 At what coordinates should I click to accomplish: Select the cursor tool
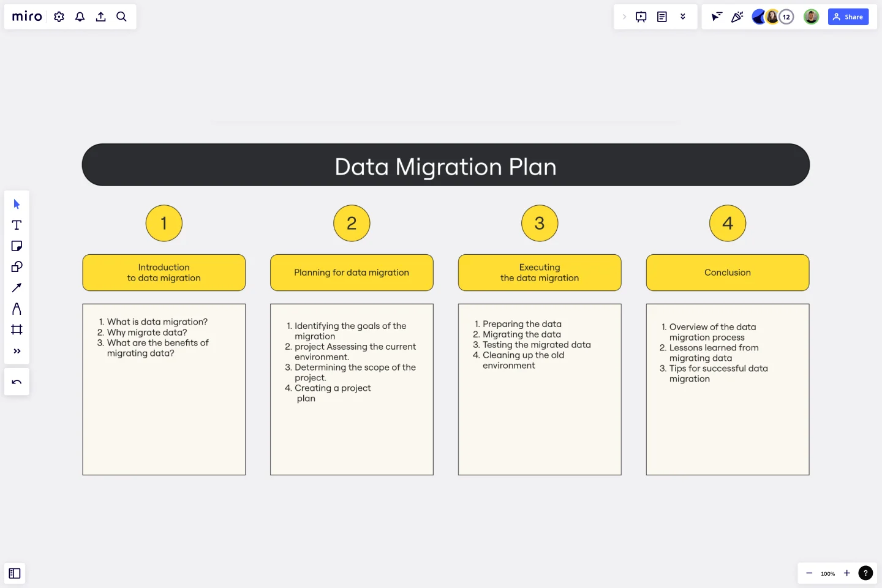[17, 204]
